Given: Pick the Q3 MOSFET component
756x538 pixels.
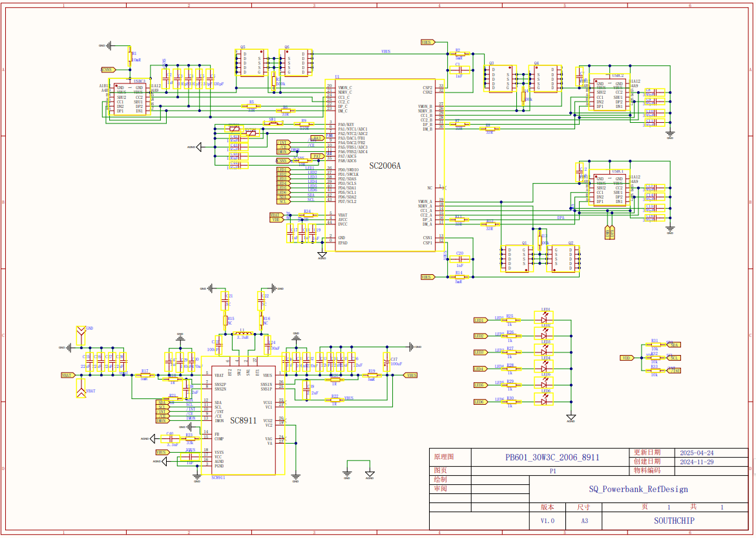Looking at the screenshot, I should point(501,79).
